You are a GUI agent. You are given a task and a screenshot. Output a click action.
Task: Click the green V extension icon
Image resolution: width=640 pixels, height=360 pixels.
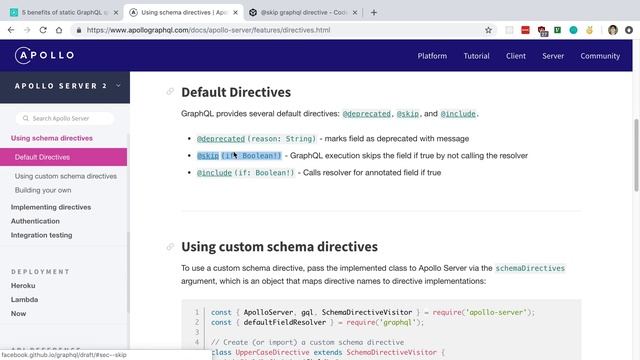point(557,30)
